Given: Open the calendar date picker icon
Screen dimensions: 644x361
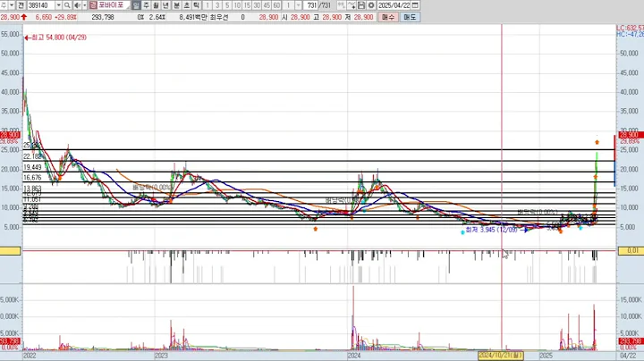Looking at the screenshot, I should click(415, 5).
